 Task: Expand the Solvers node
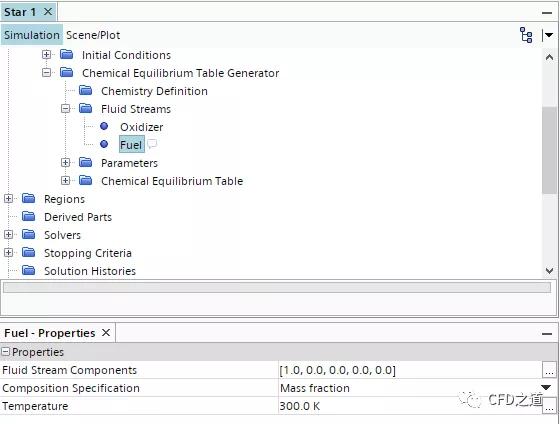coord(8,234)
